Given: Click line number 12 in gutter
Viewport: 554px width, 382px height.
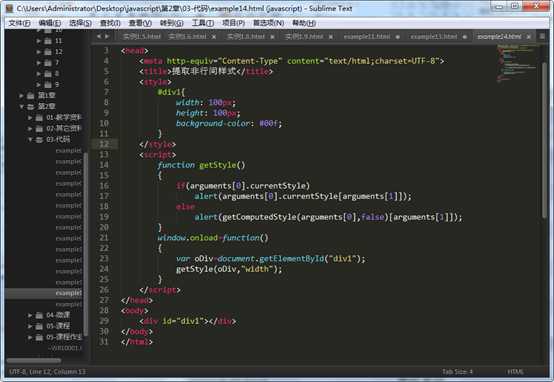Looking at the screenshot, I should tap(104, 144).
